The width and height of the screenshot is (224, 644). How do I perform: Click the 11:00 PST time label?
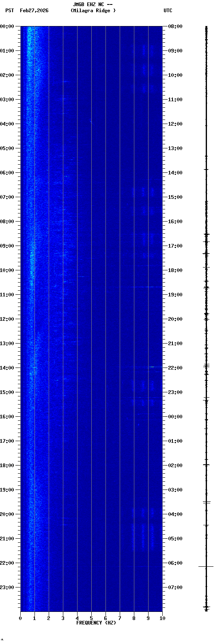(x=7, y=295)
